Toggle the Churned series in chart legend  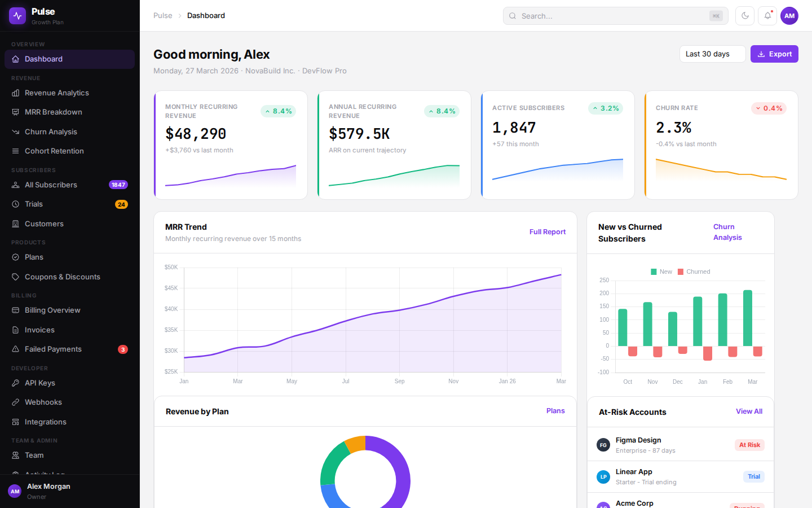pyautogui.click(x=694, y=271)
